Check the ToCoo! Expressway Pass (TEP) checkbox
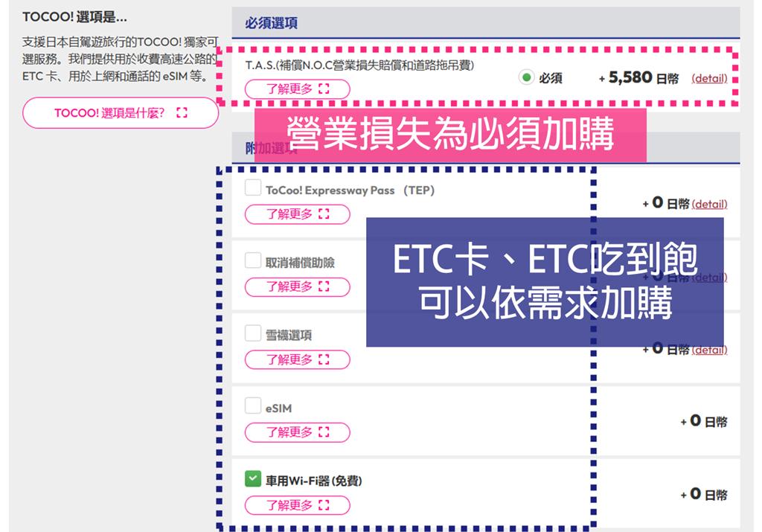762x532 pixels. (253, 188)
